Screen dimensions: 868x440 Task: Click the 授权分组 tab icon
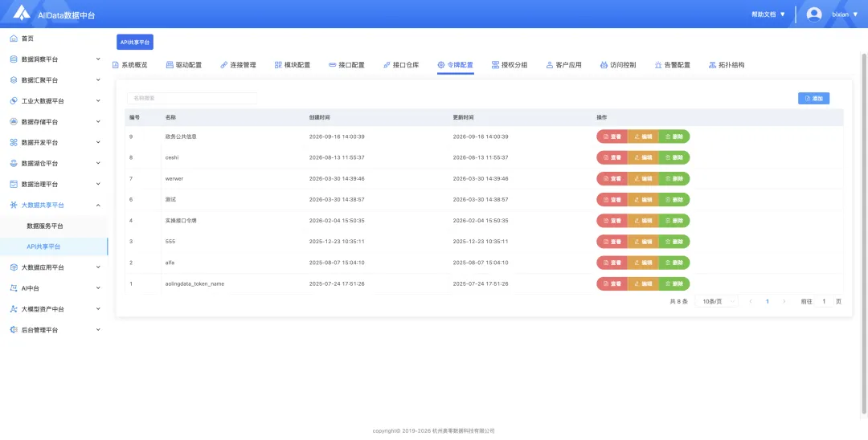point(495,65)
